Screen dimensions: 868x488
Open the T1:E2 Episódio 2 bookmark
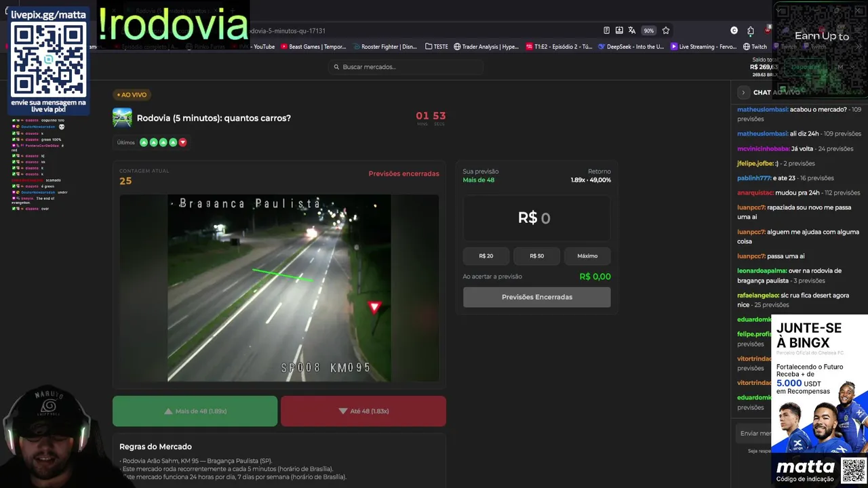click(x=559, y=47)
